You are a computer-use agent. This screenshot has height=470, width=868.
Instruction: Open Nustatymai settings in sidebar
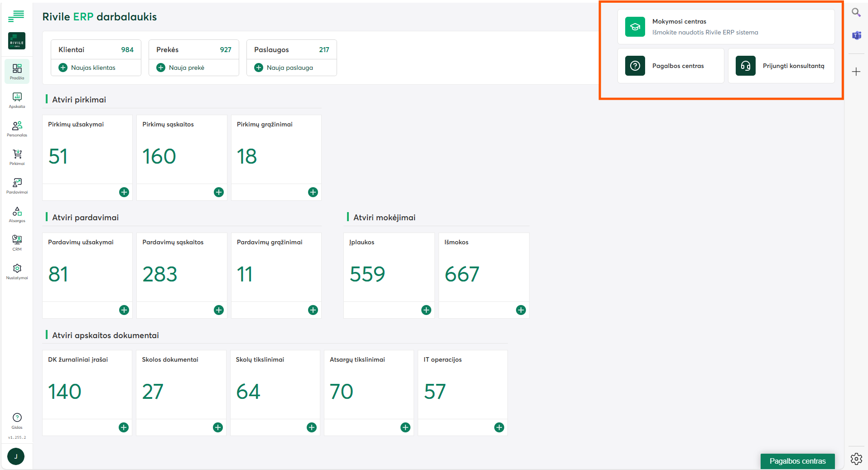[x=17, y=271]
